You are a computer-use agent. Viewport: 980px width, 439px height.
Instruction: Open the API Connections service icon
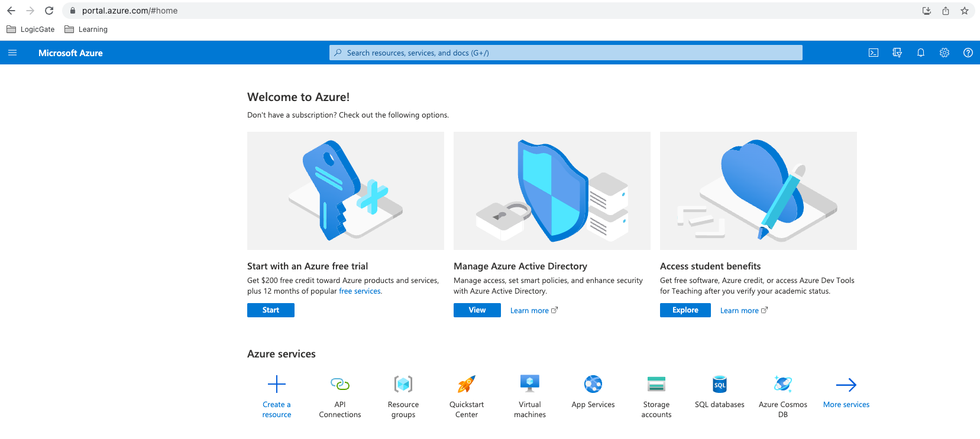[340, 384]
